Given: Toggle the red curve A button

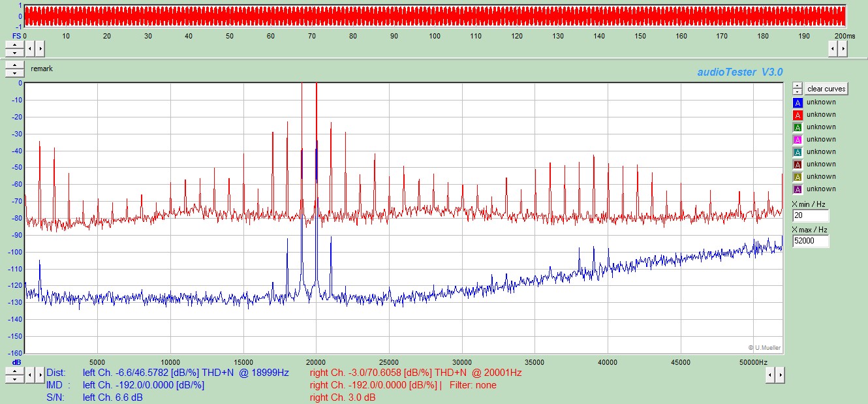Looking at the screenshot, I should (798, 115).
